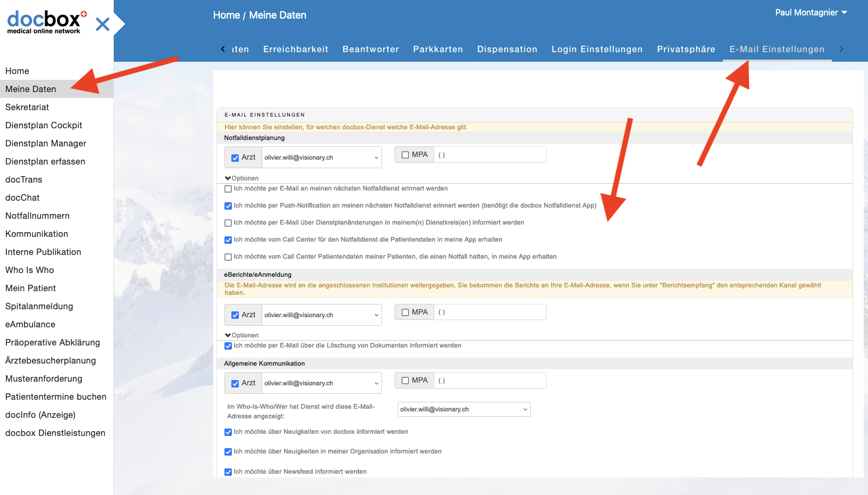
Task: Open Who-Is-Who displayed email address dropdown
Action: coord(464,409)
